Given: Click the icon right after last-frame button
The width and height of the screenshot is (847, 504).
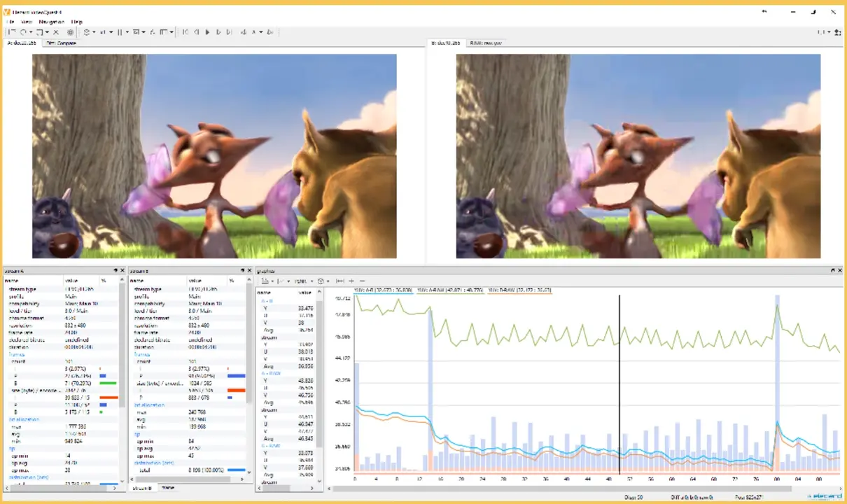Looking at the screenshot, I should (243, 32).
